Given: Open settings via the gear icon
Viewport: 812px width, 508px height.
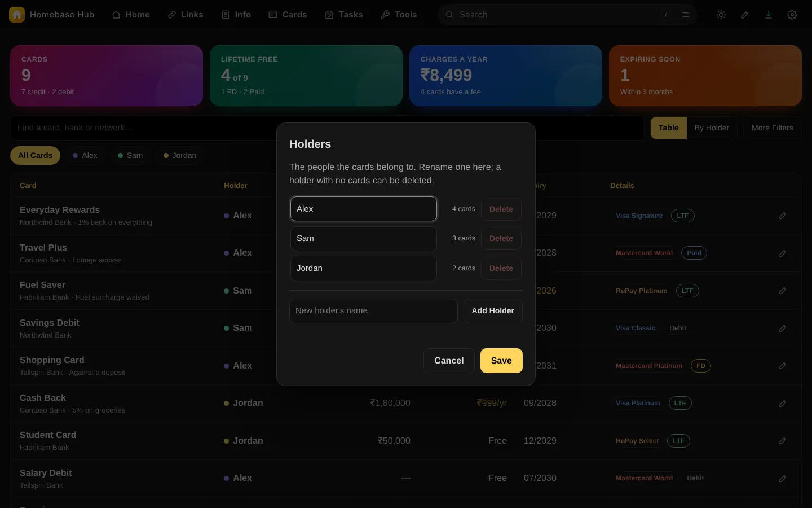Looking at the screenshot, I should (x=792, y=15).
